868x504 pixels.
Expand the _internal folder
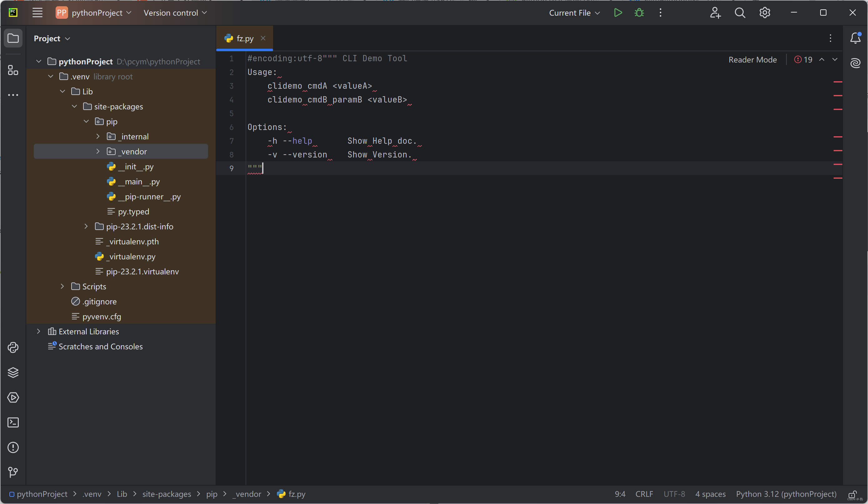point(98,137)
